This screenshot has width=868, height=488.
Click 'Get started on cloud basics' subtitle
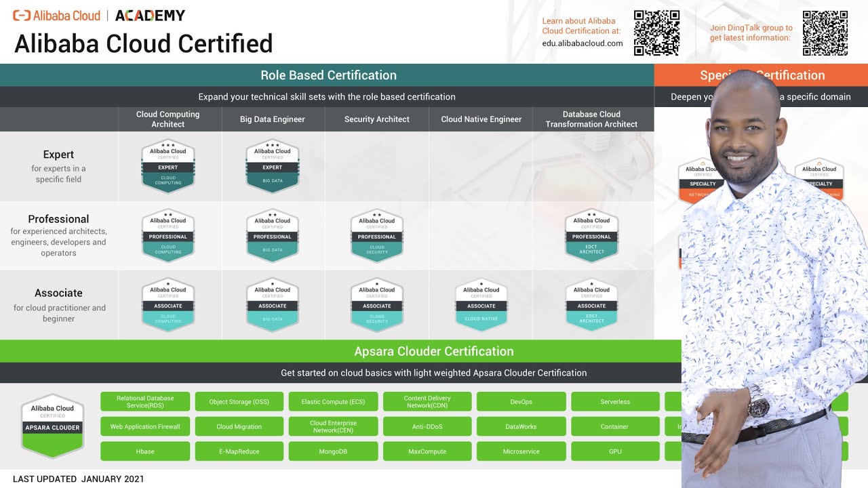(x=434, y=373)
